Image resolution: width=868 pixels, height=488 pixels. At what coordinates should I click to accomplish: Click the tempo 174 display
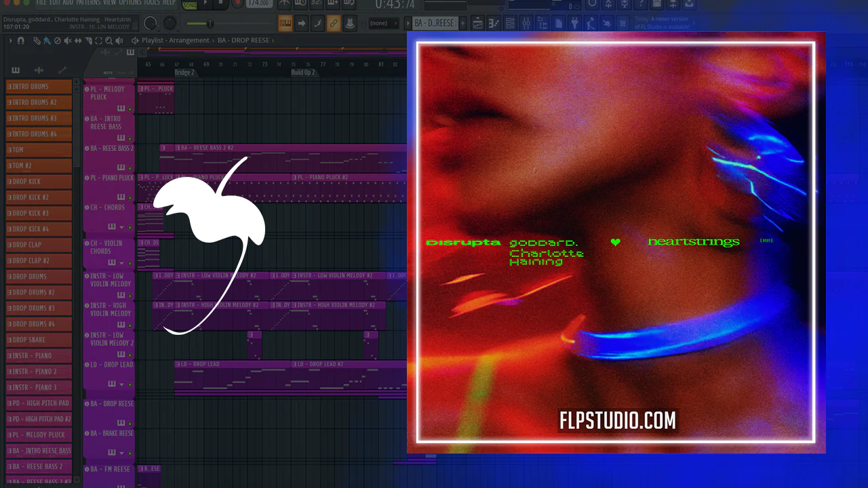258,4
